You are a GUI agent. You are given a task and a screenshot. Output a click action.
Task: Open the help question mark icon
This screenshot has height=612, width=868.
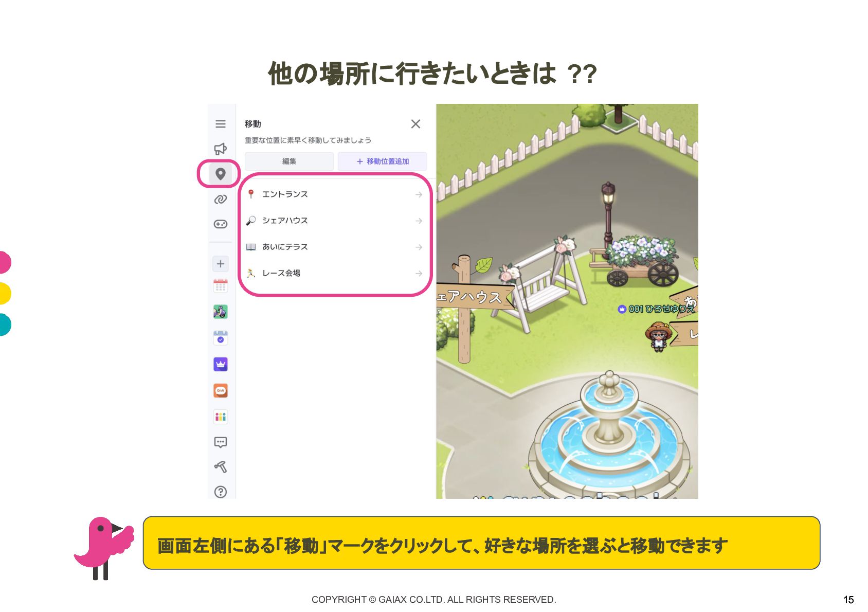point(221,492)
